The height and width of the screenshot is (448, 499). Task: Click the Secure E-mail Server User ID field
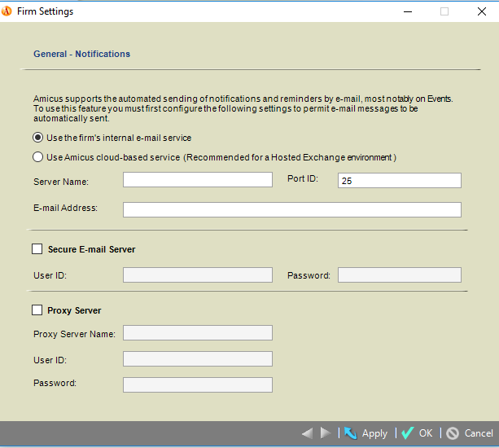click(198, 275)
